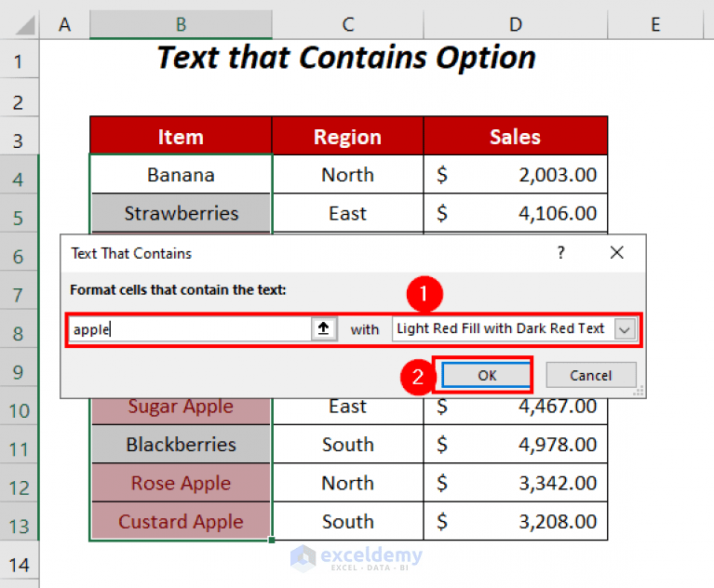Open the dialog help question mark
The height and width of the screenshot is (588, 714).
(x=561, y=252)
